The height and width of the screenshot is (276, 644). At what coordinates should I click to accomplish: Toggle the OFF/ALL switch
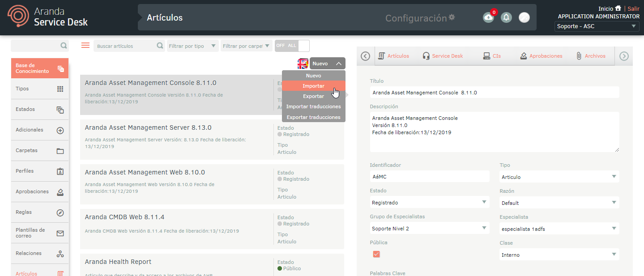click(292, 46)
